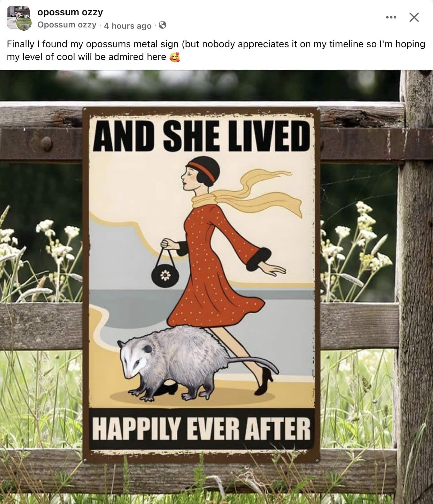Viewport: 433px width, 504px height.
Task: Click the small round profile picture overlay
Action: 24,24
